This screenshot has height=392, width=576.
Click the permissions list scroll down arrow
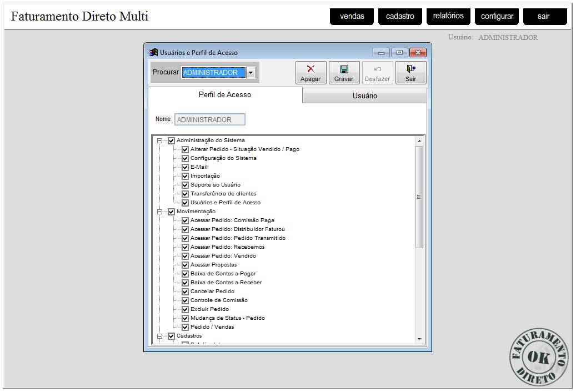[419, 339]
